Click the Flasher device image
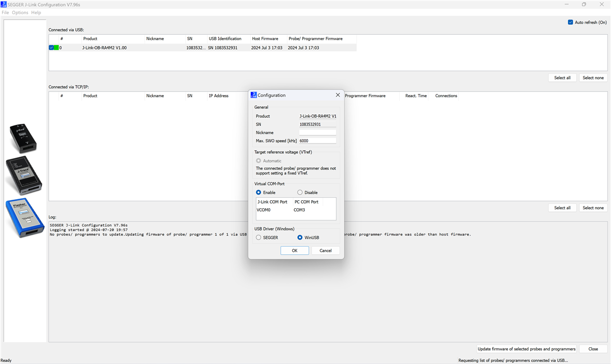 (x=25, y=218)
